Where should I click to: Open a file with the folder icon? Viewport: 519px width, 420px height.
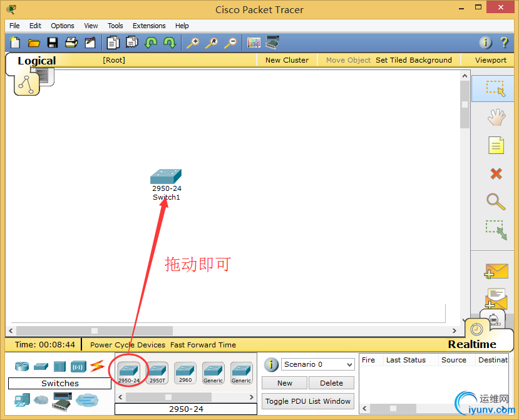34,43
